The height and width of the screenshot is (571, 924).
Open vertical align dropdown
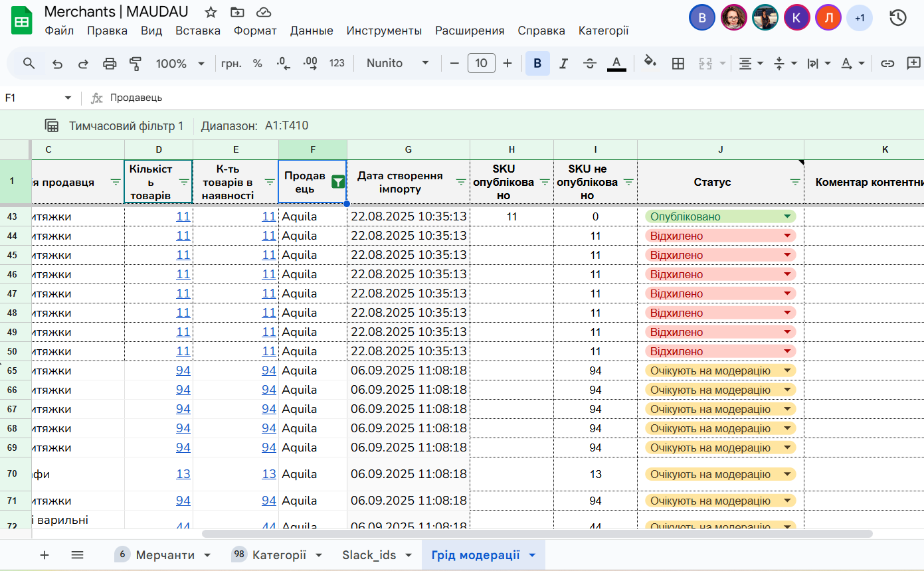(x=785, y=64)
